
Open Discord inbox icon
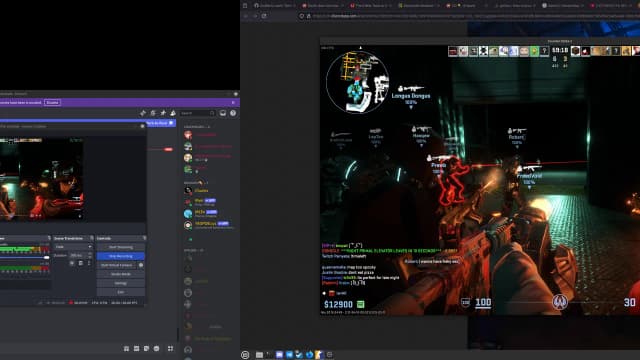pos(223,113)
